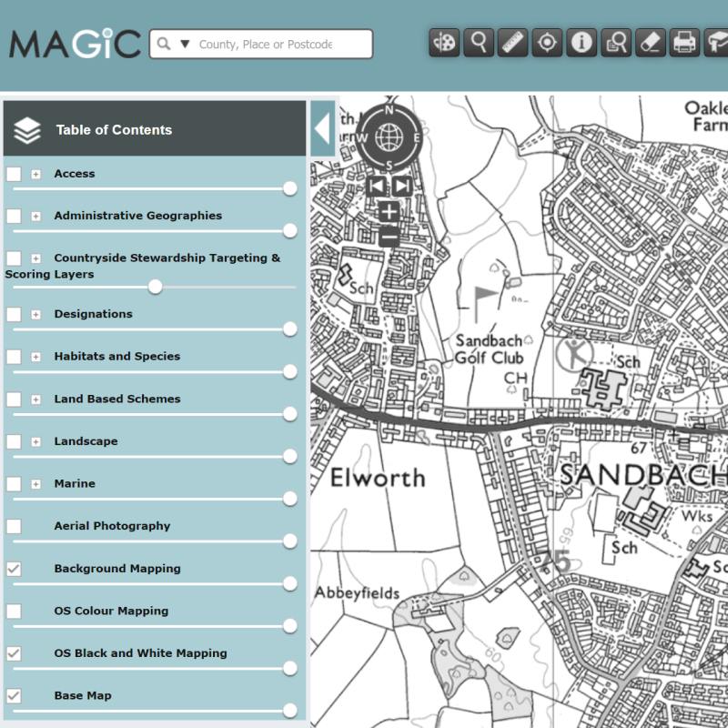Image resolution: width=728 pixels, height=728 pixels.
Task: Click the target crosshair location tool
Action: 547,43
